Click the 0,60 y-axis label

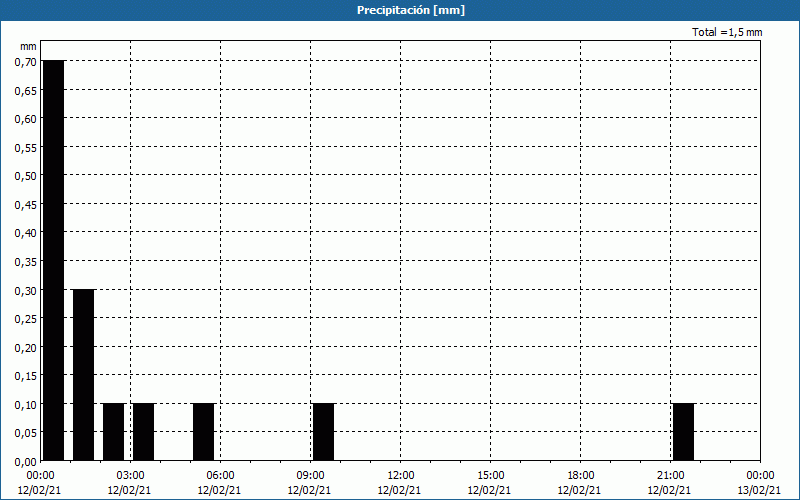tap(26, 119)
